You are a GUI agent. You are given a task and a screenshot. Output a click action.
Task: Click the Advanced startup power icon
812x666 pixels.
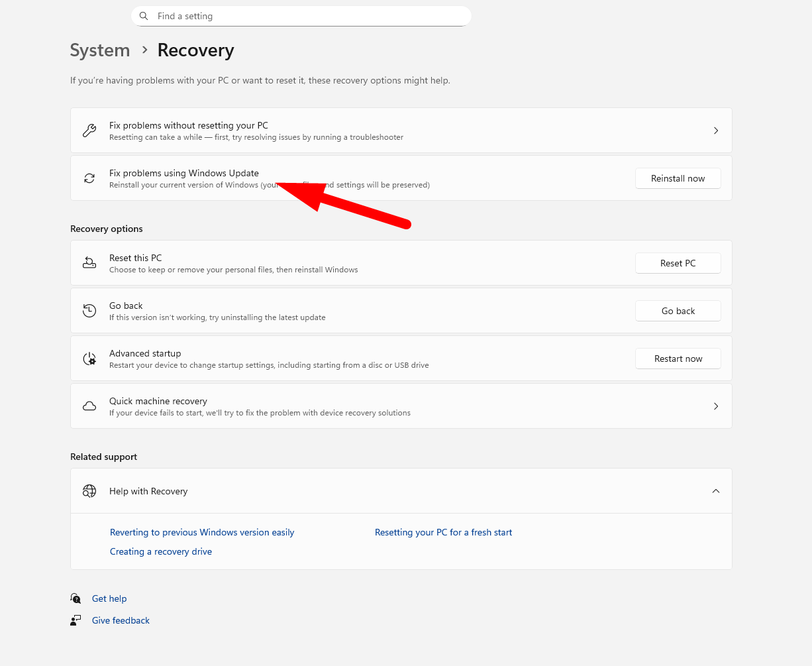point(89,359)
